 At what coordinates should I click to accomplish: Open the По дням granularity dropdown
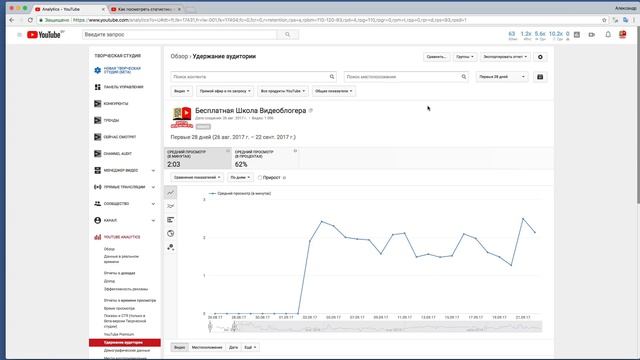(240, 178)
